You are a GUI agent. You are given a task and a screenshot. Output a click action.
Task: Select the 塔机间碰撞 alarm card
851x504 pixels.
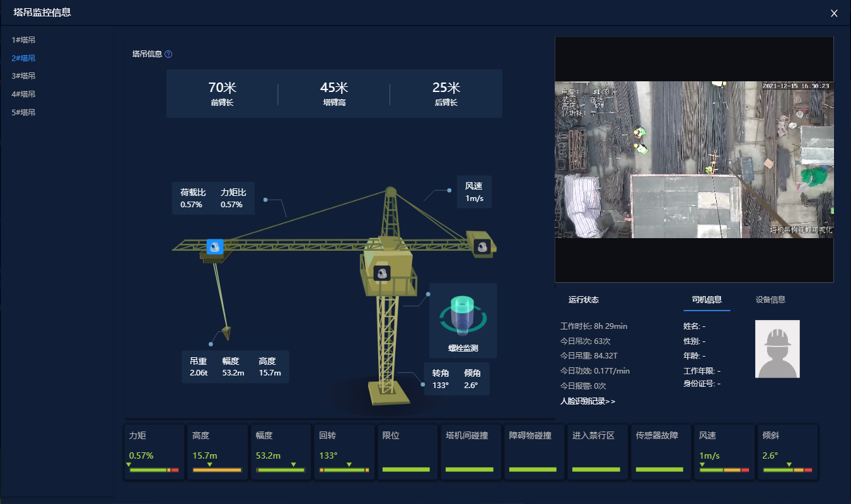pos(470,452)
